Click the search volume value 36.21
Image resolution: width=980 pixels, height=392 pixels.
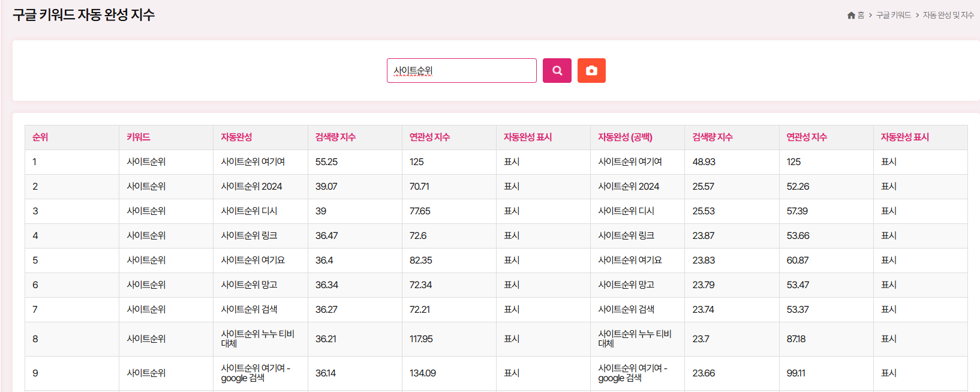click(x=326, y=339)
